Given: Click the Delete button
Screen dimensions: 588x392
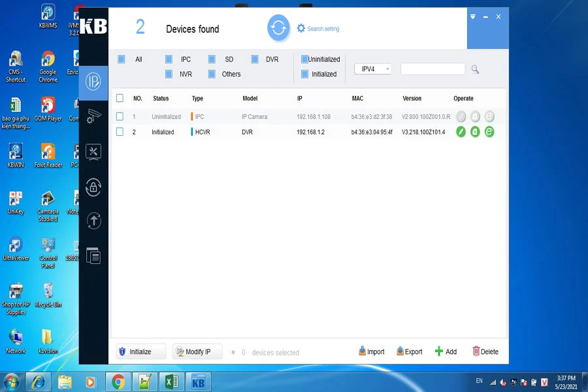Looking at the screenshot, I should (x=485, y=351).
